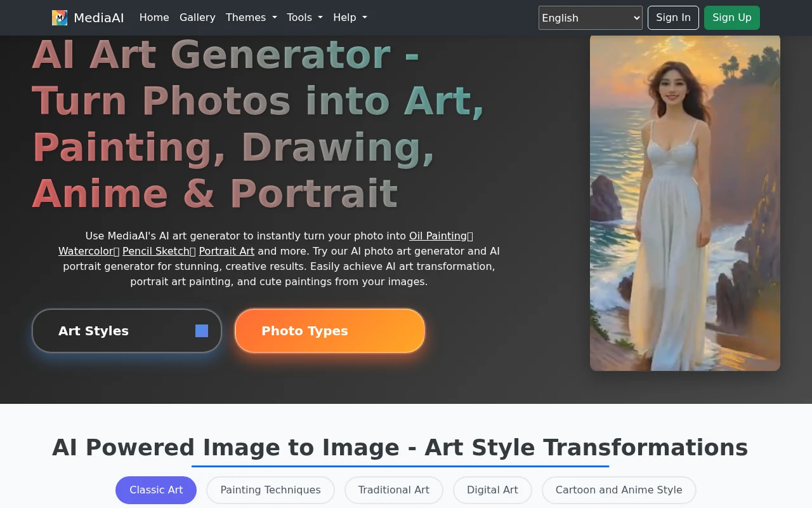The height and width of the screenshot is (508, 812).
Task: Expand the Themes dropdown menu
Action: (x=251, y=18)
